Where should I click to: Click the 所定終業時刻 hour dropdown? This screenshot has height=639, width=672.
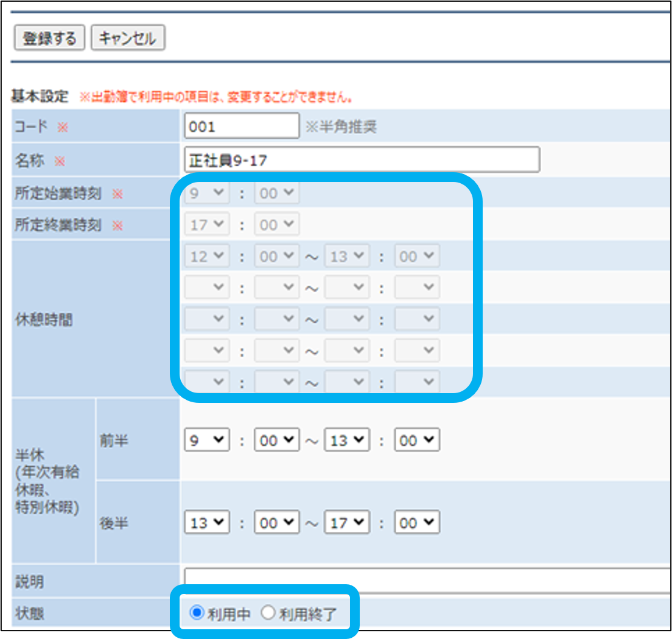tap(206, 225)
